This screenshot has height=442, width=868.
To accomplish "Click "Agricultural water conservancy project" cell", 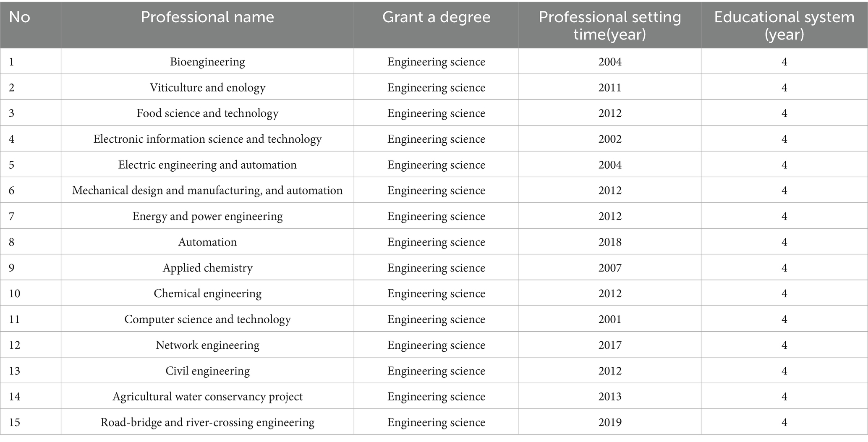I will (207, 397).
